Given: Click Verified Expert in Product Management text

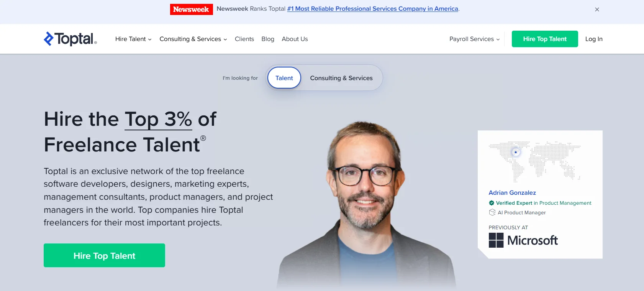Looking at the screenshot, I should (544, 203).
